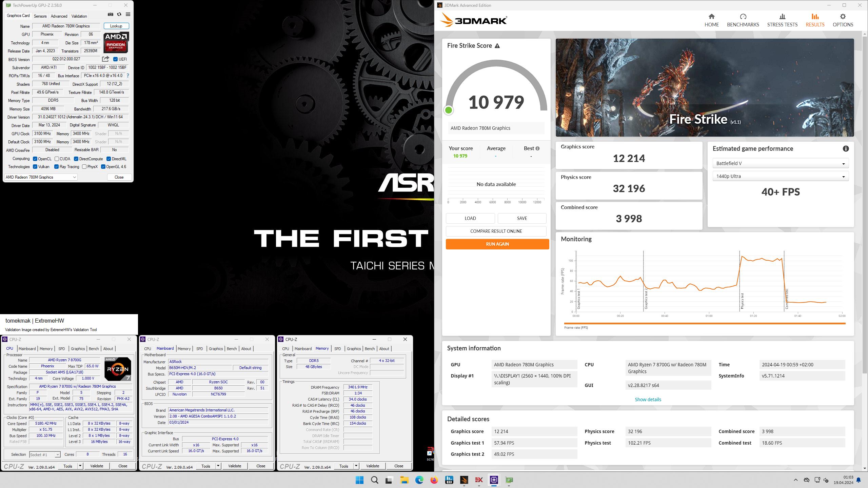The height and width of the screenshot is (488, 868).
Task: Click the Lookup button in GPU-Z
Action: pos(116,26)
